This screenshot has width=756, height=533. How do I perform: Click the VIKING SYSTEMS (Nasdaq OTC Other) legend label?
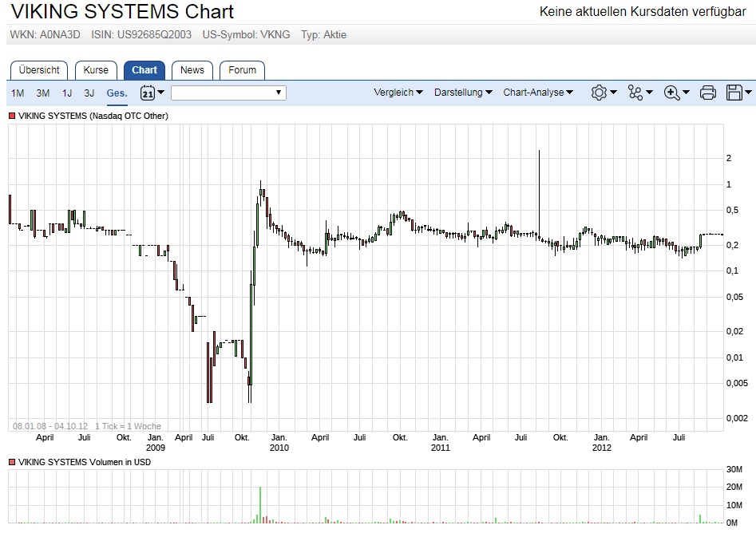93,116
